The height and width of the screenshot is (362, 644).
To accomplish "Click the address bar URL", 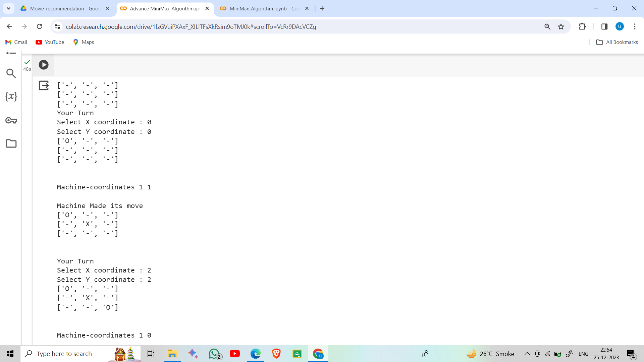I will point(191,27).
